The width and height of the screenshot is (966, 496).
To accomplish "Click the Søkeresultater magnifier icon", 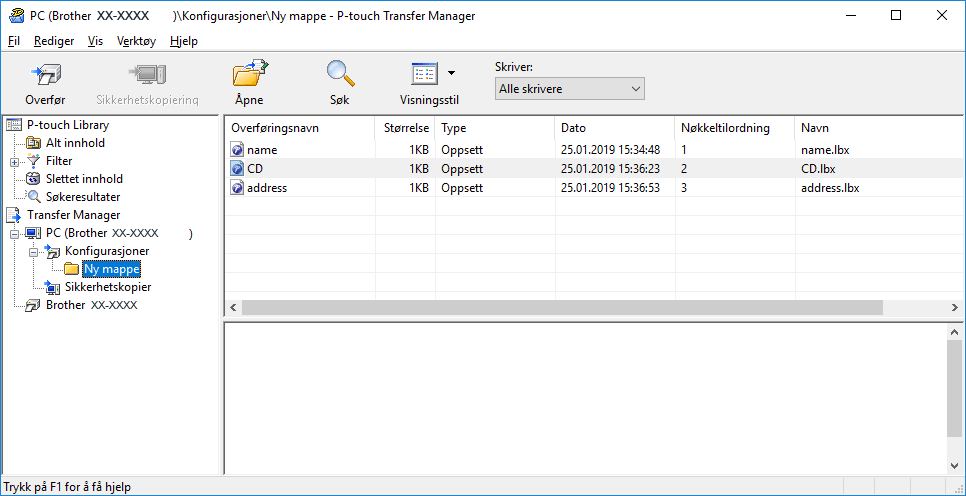I will [x=33, y=197].
